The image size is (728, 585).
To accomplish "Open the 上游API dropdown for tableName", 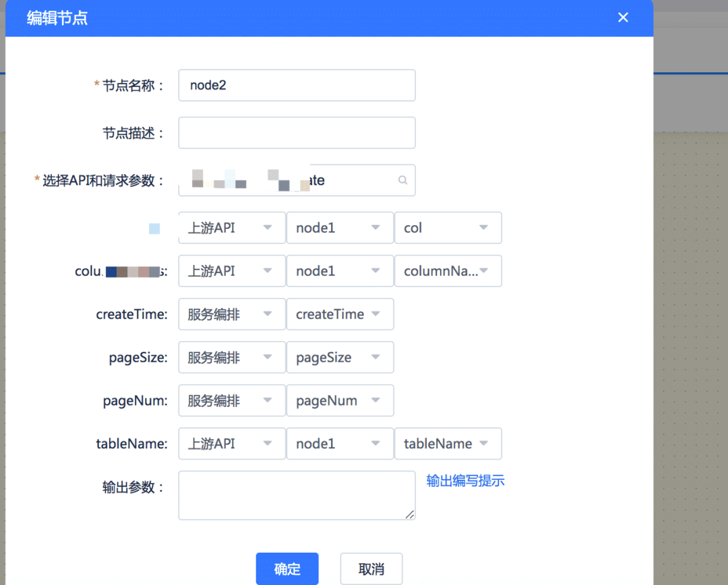I will [232, 443].
